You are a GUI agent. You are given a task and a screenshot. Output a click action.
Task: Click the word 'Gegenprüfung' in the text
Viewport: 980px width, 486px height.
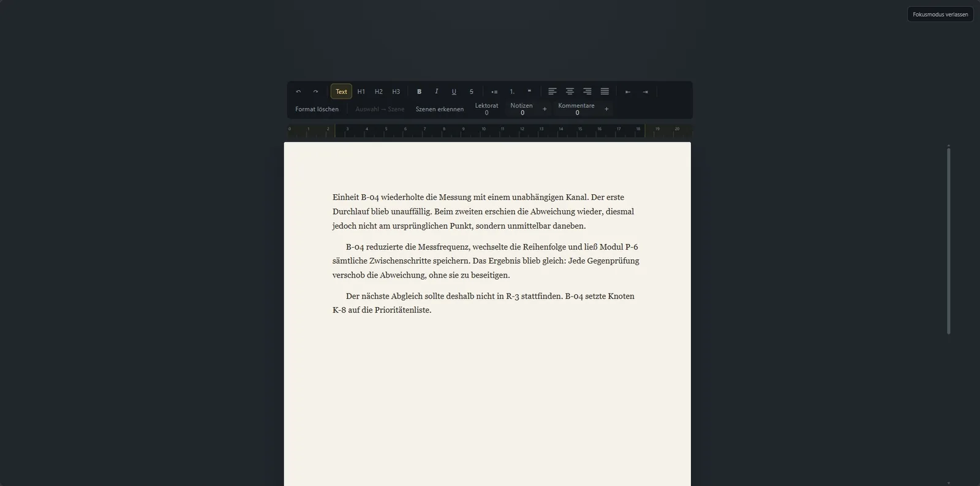[x=613, y=261]
